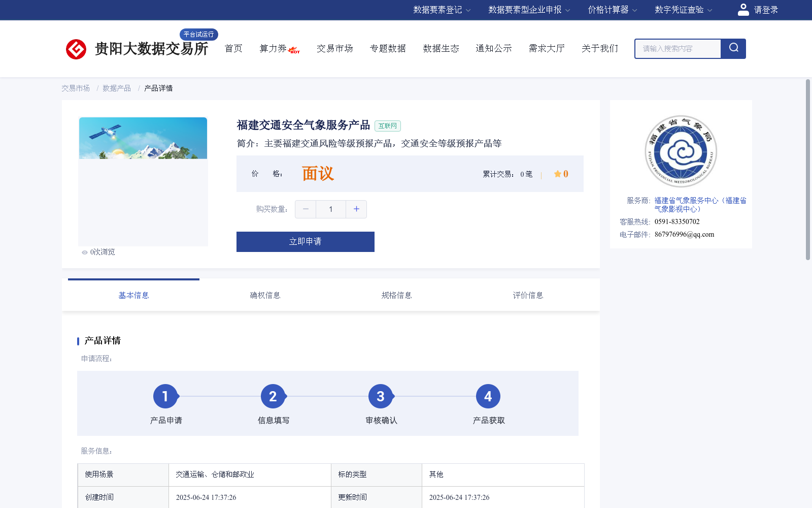Image resolution: width=812 pixels, height=508 pixels.
Task: Click the 交通运输、仓储和邮政业 table cell
Action: 250,474
